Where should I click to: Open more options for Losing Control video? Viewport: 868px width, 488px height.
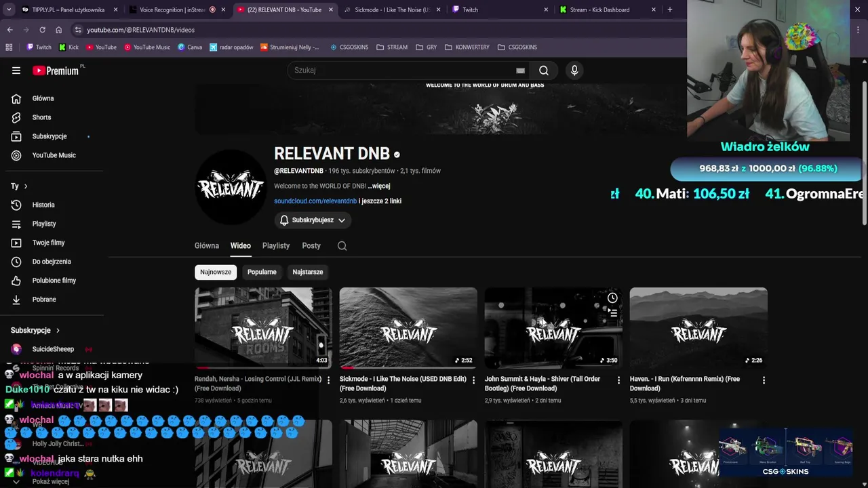(x=329, y=380)
